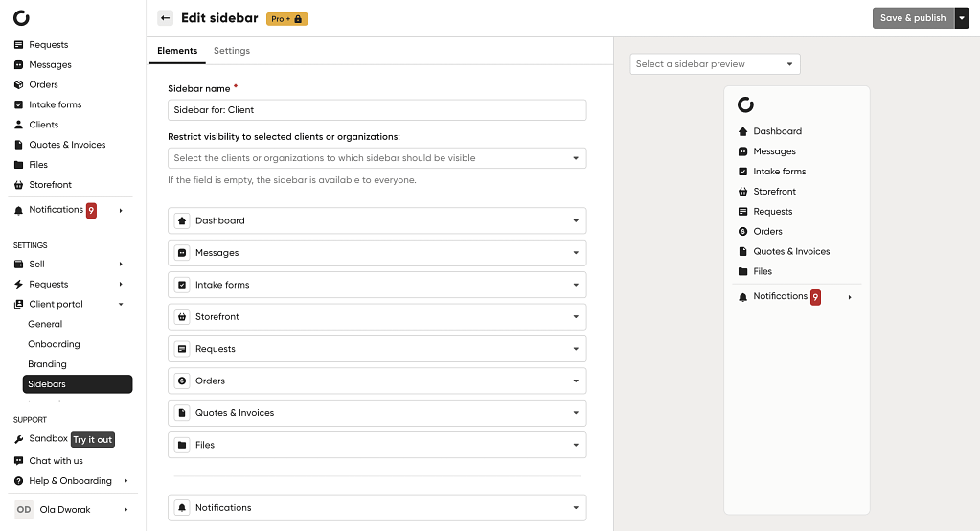Click Dashboard in the sidebar preview

click(778, 131)
